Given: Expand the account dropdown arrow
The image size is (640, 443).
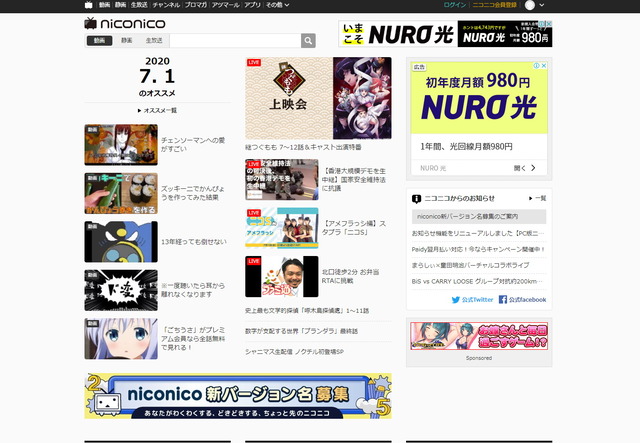Looking at the screenshot, I should [x=542, y=5].
